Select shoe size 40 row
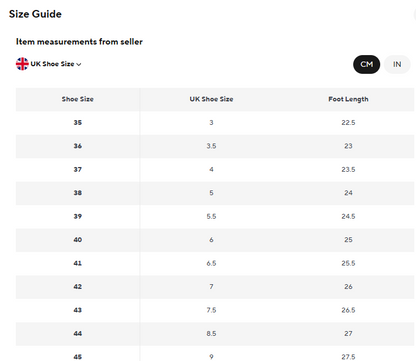416x361 pixels. [x=215, y=240]
